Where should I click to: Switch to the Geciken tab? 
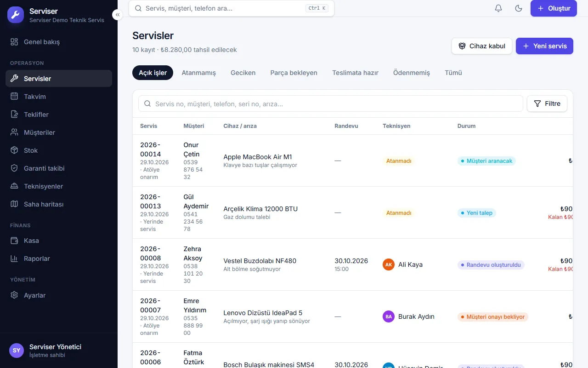(x=243, y=73)
